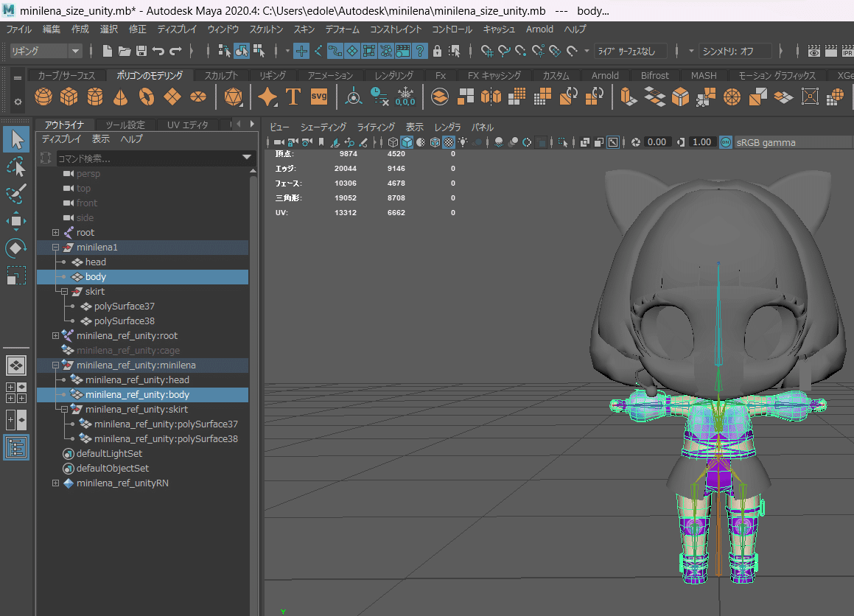This screenshot has height=616, width=854.
Task: Toggle the Outliner panel button in toolbox
Action: 16,448
